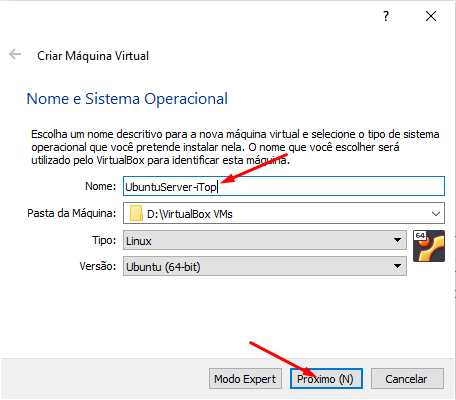This screenshot has width=456, height=400.
Task: Select the Ubuntu (64-bit) value in Versão
Action: (x=163, y=267)
